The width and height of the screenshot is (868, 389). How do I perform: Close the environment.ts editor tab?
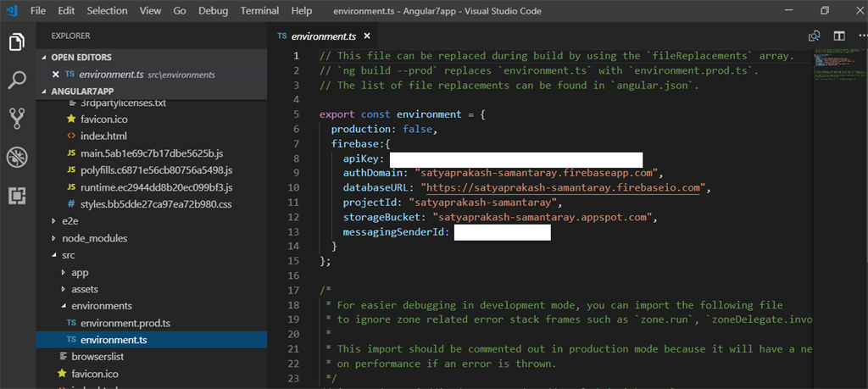pyautogui.click(x=366, y=36)
